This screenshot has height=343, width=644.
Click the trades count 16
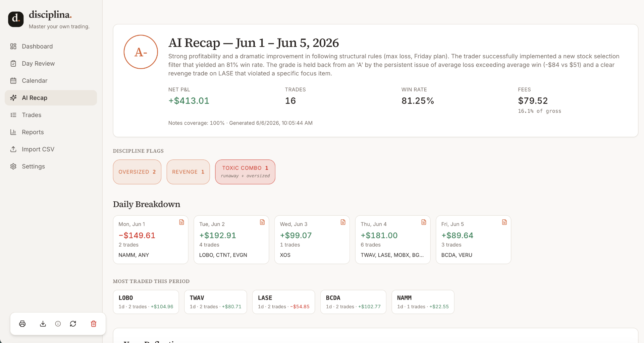click(290, 101)
